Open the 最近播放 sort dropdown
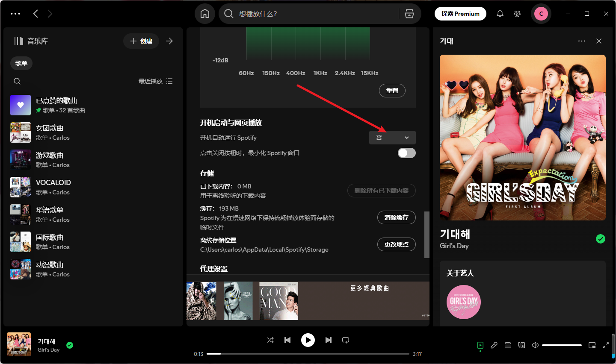The image size is (616, 364). coord(156,81)
